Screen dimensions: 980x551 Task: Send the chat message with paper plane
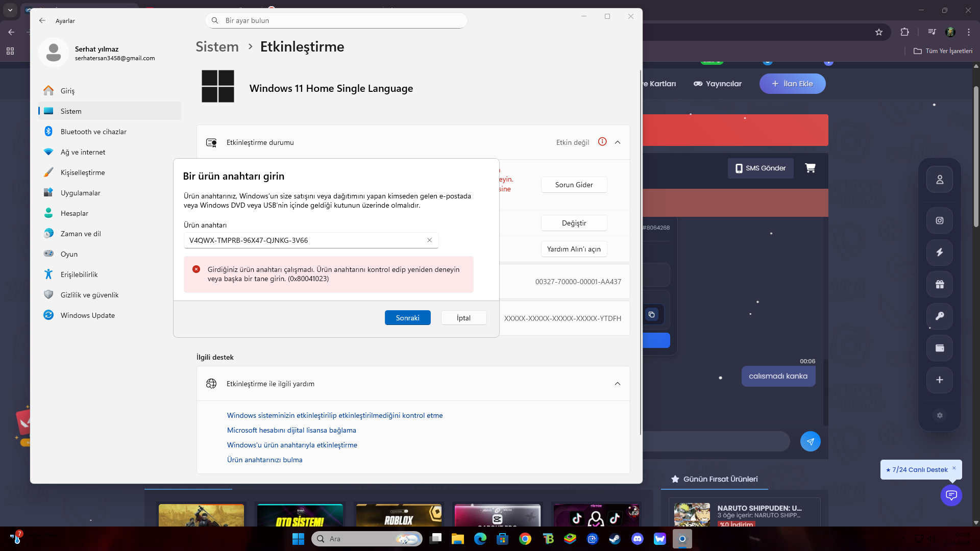point(810,441)
